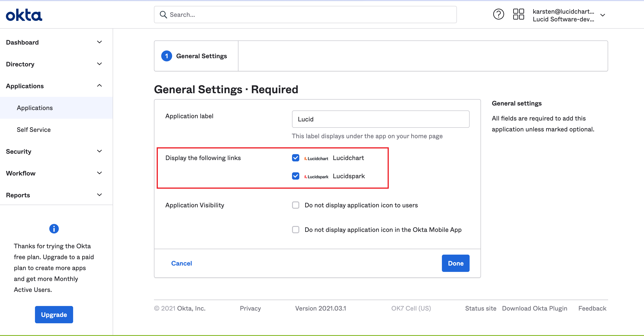This screenshot has width=644, height=336.
Task: Enable 'Do not display application icon to users'
Action: (295, 205)
